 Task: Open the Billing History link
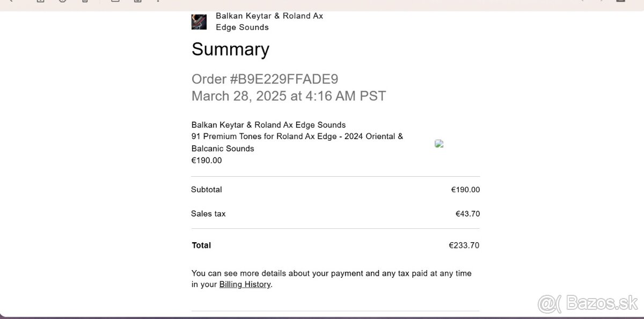[x=245, y=285]
